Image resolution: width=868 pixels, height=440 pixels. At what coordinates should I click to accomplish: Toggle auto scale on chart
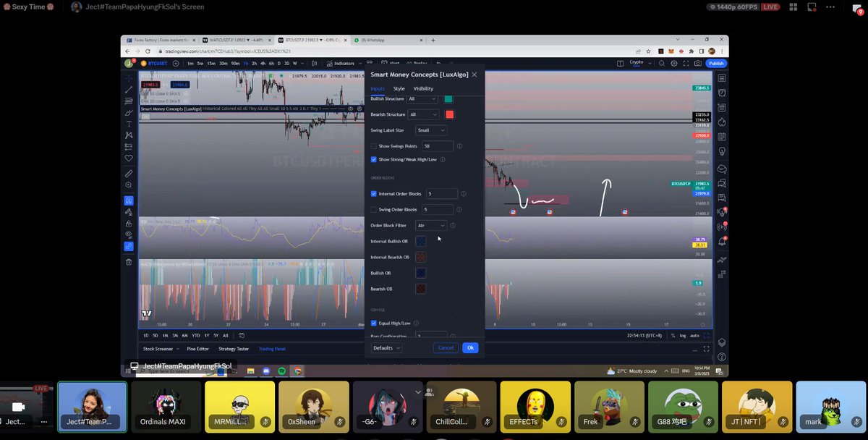pyautogui.click(x=694, y=335)
